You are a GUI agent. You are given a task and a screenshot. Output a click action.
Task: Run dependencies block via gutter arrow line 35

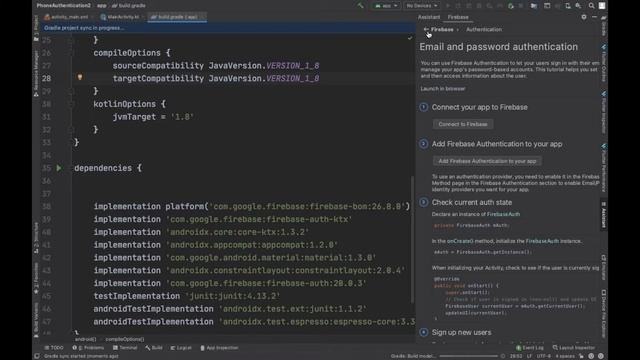[x=59, y=168]
